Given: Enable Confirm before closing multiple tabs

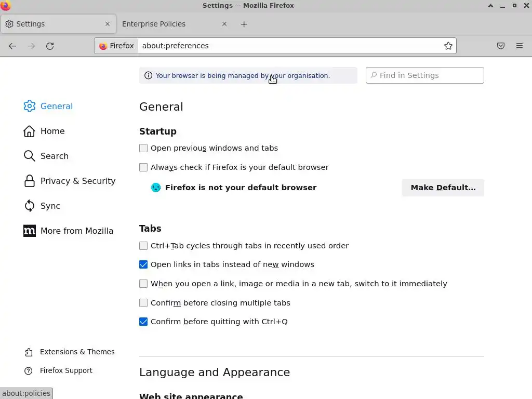Looking at the screenshot, I should click(143, 303).
